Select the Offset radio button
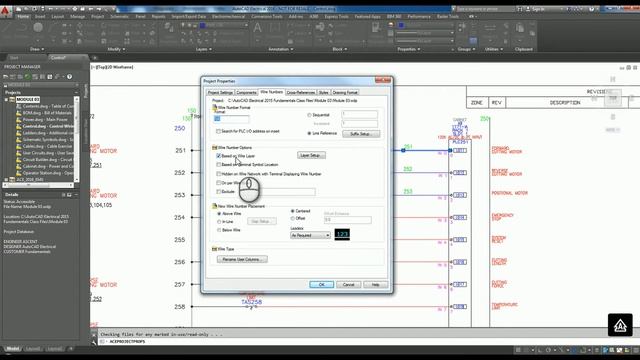Image resolution: width=640 pixels, height=360 pixels. tap(293, 218)
